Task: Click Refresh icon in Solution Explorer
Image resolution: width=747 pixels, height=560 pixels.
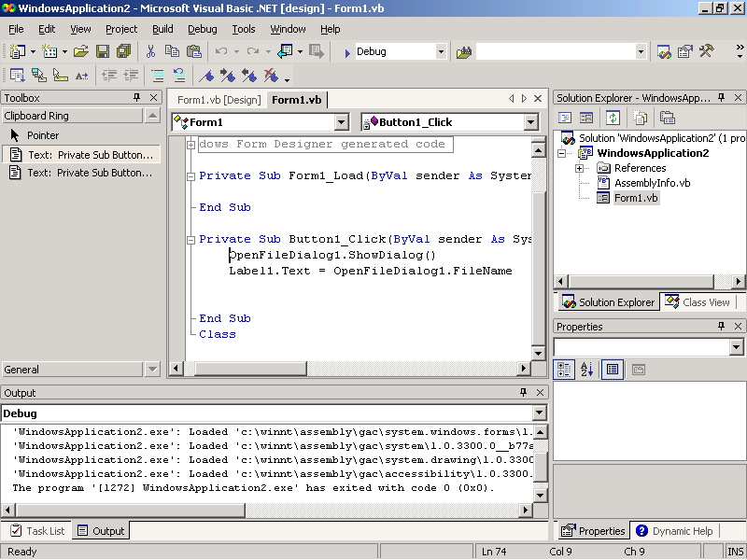Action: click(x=613, y=118)
